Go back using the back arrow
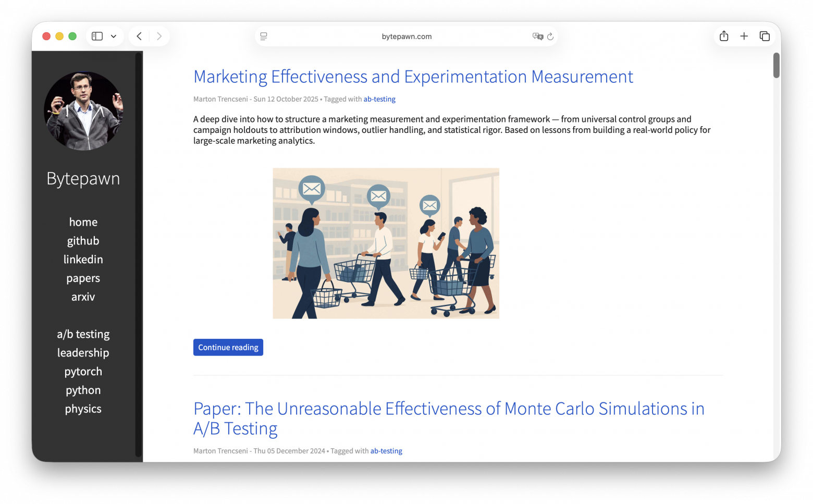Image resolution: width=813 pixels, height=504 pixels. 139,36
